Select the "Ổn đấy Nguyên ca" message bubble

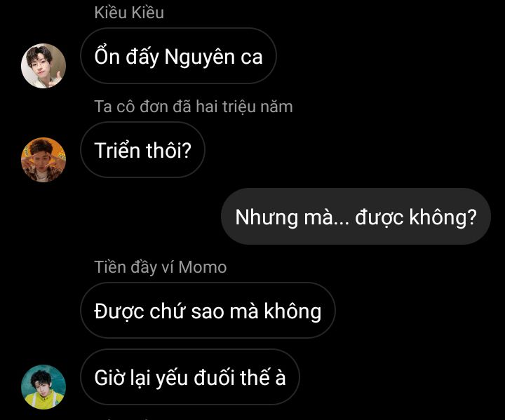pyautogui.click(x=178, y=57)
